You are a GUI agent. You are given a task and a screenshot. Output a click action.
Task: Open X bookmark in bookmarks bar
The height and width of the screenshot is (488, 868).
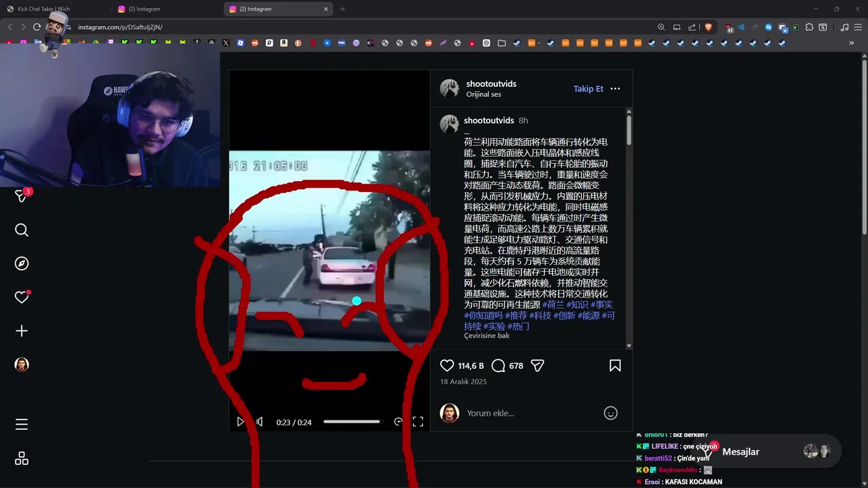pyautogui.click(x=226, y=43)
